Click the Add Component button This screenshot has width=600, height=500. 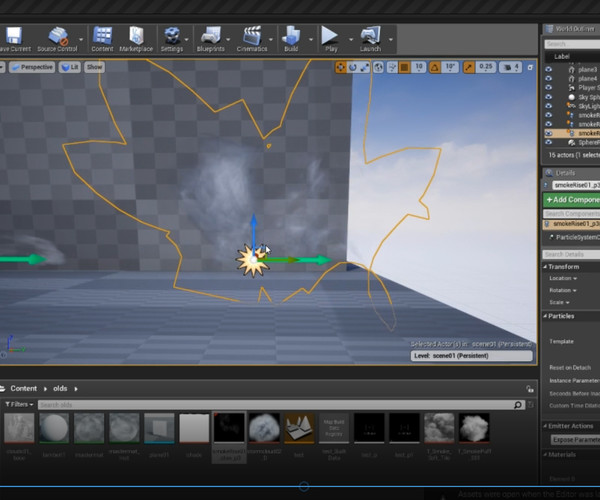572,200
